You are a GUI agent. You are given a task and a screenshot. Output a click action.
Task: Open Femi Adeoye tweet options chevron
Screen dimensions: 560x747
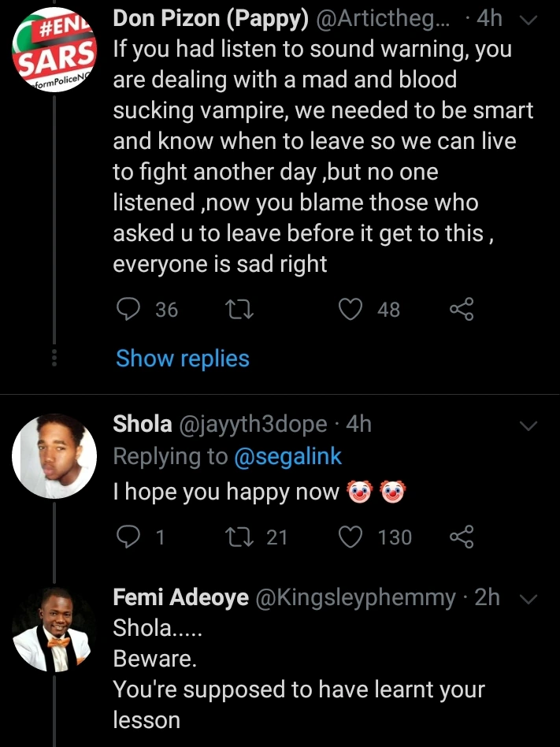tap(529, 600)
